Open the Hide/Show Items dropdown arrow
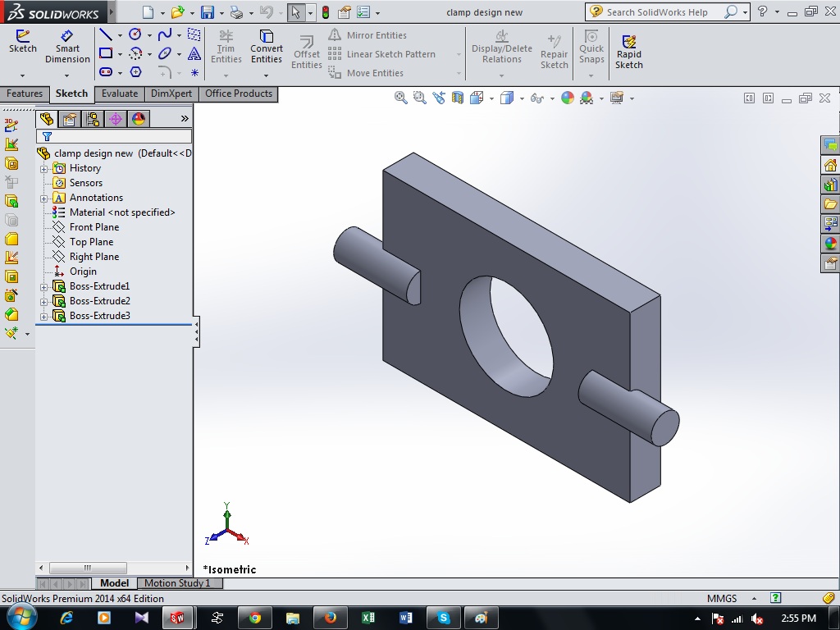The image size is (840, 630). coord(552,98)
